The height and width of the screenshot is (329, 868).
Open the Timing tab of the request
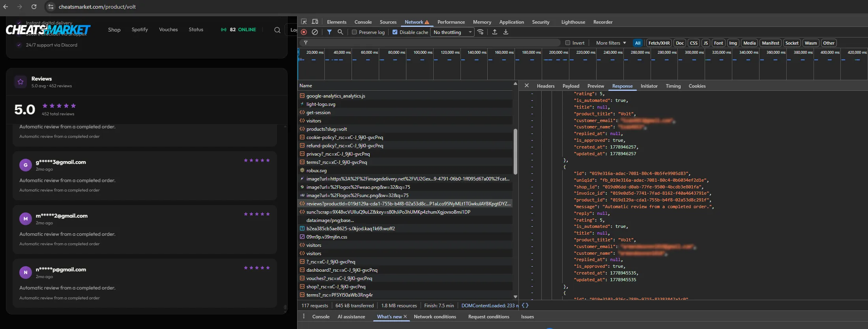pos(673,86)
